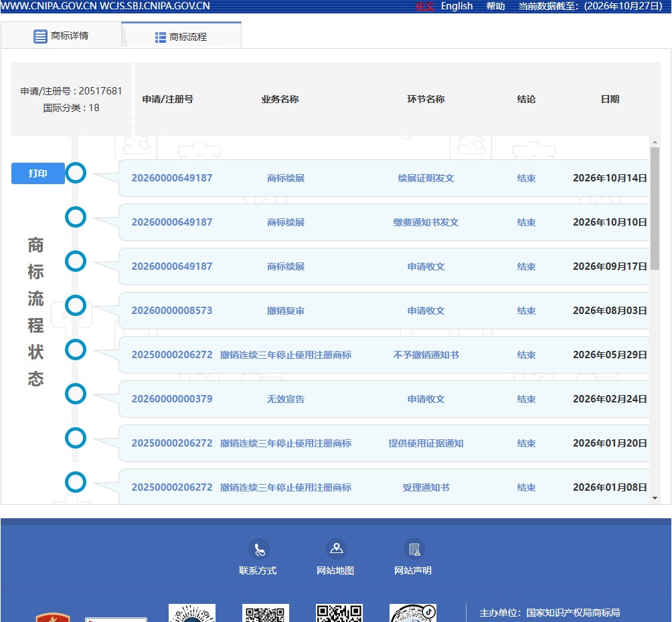Select 2026000649187 in the 缴费通知书发文 row
Image resolution: width=672 pixels, height=622 pixels.
click(172, 222)
